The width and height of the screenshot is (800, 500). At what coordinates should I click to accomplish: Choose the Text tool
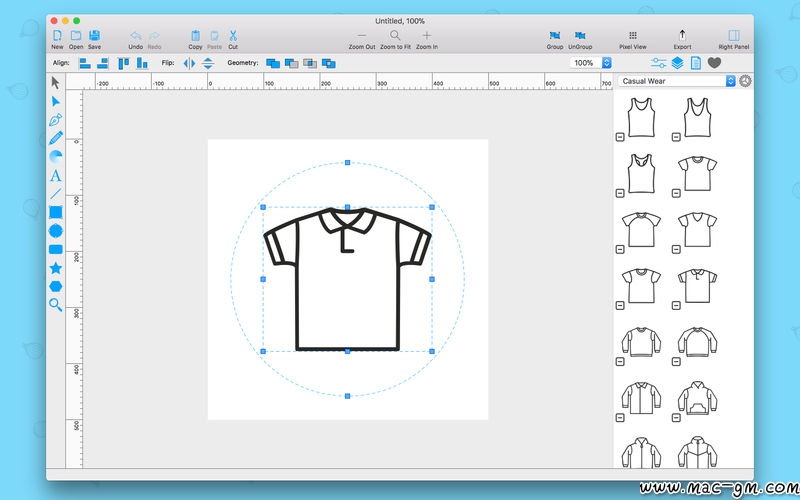coord(56,175)
